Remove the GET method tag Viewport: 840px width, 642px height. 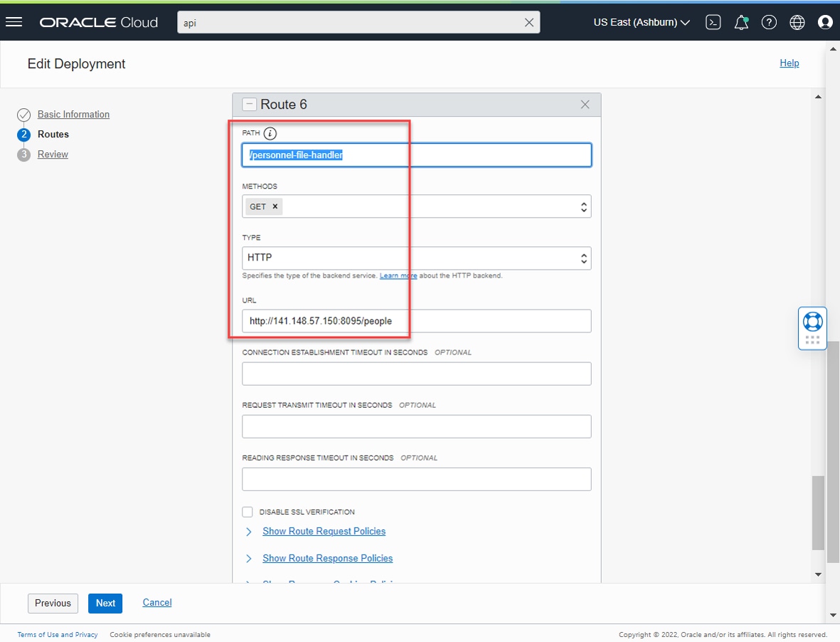(275, 206)
